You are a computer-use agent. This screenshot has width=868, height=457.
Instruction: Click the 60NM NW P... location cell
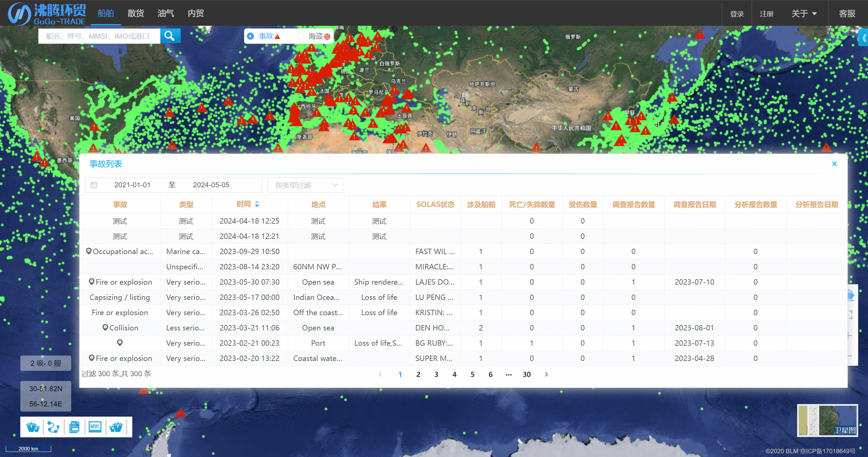click(318, 266)
